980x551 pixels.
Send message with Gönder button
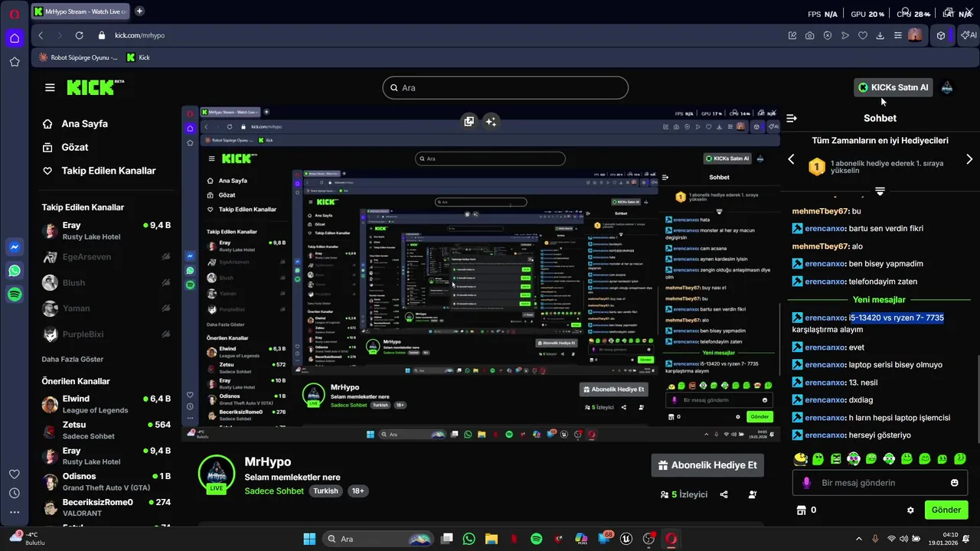[x=946, y=510]
